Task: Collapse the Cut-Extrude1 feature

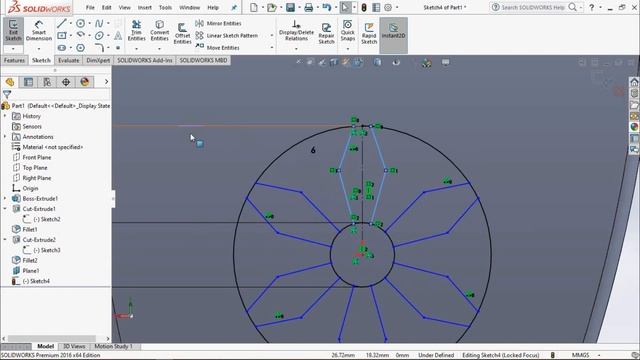Action: (x=5, y=209)
